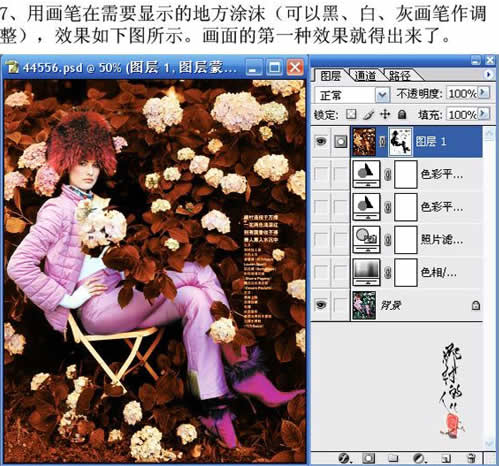Hide 图层 1 with its eye icon

click(321, 141)
